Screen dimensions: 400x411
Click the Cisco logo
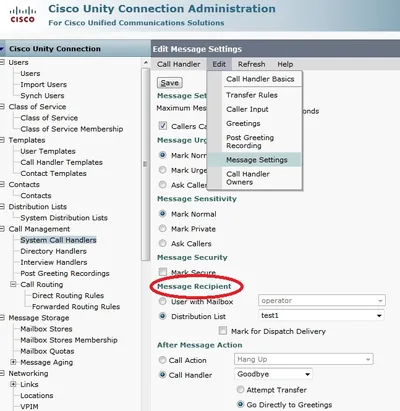(22, 15)
